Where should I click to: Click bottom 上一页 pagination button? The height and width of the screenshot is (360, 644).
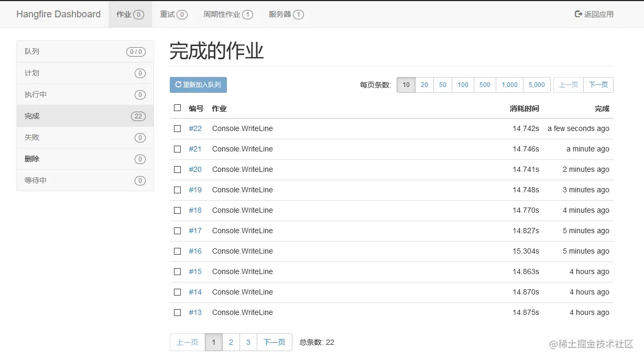point(187,342)
